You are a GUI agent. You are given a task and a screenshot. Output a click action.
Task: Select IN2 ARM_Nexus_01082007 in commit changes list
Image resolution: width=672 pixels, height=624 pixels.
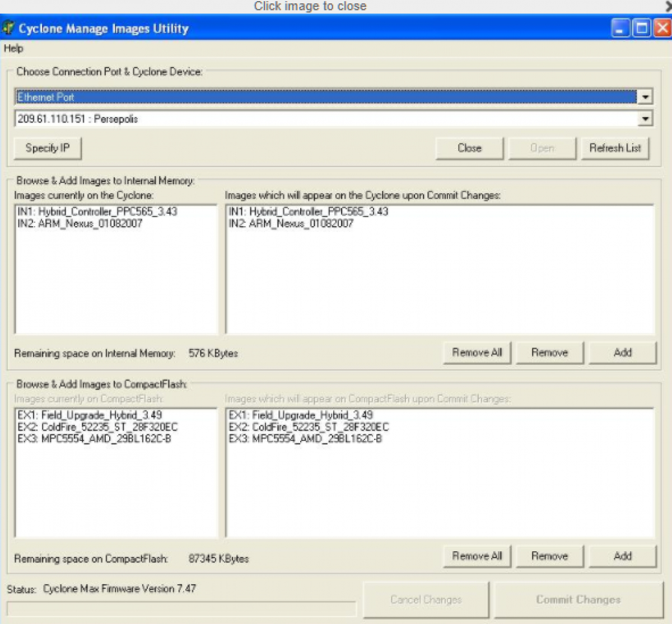291,224
